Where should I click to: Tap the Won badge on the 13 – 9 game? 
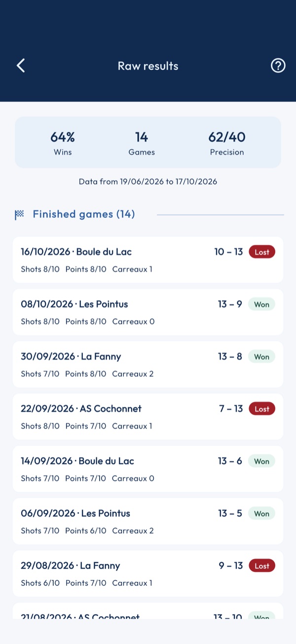[x=261, y=304]
